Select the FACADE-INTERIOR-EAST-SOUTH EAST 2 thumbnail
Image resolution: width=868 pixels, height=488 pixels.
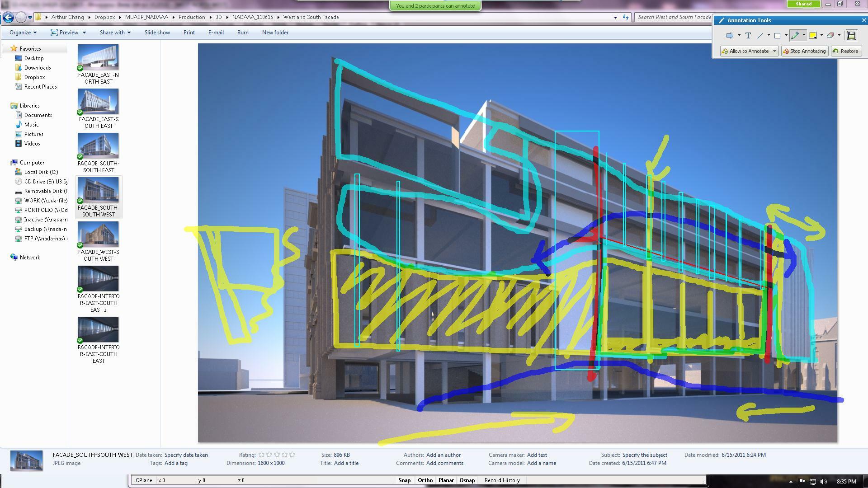click(98, 289)
